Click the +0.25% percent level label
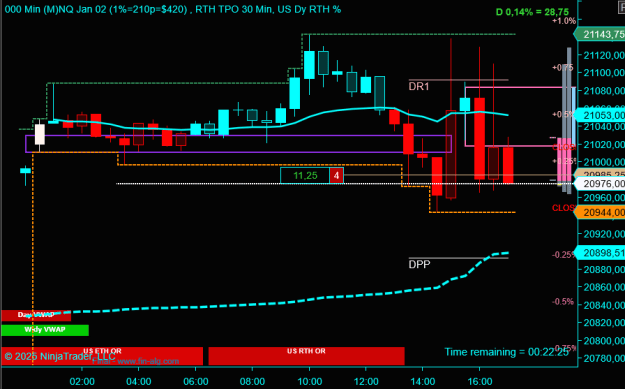Image resolution: width=625 pixels, height=389 pixels. click(564, 161)
